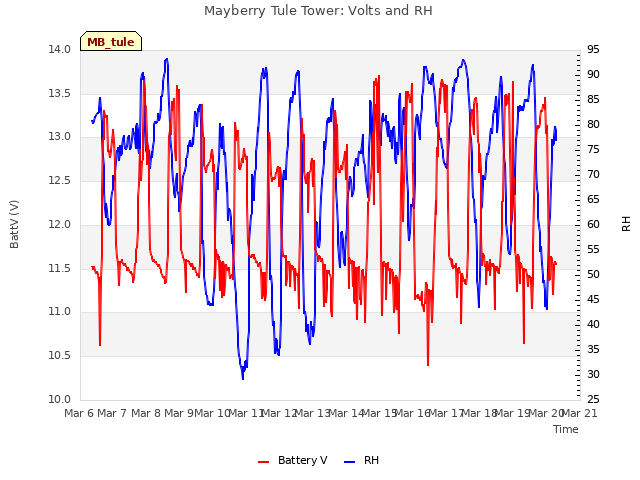This screenshot has height=480, width=640.
Task: Click the 65 right axis tick label
Action: click(593, 200)
